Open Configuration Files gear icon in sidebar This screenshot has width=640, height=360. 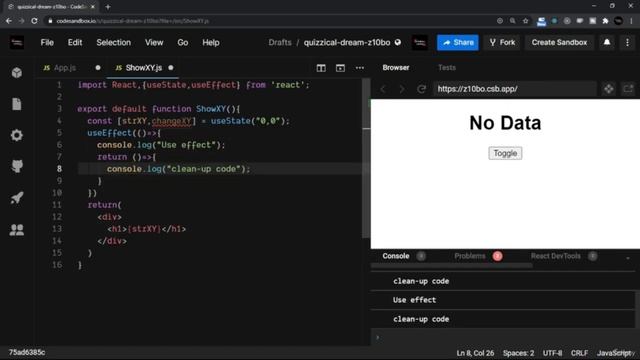(17, 135)
